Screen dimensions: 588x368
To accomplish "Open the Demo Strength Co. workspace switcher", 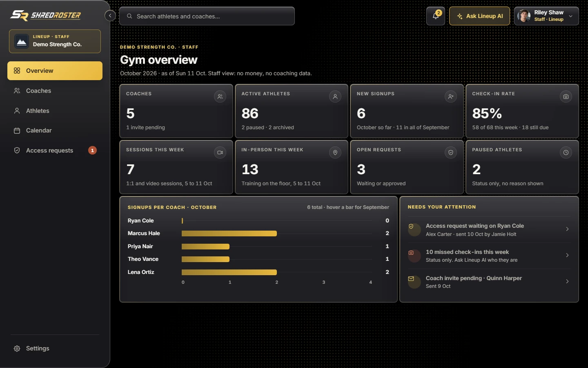I will point(55,41).
